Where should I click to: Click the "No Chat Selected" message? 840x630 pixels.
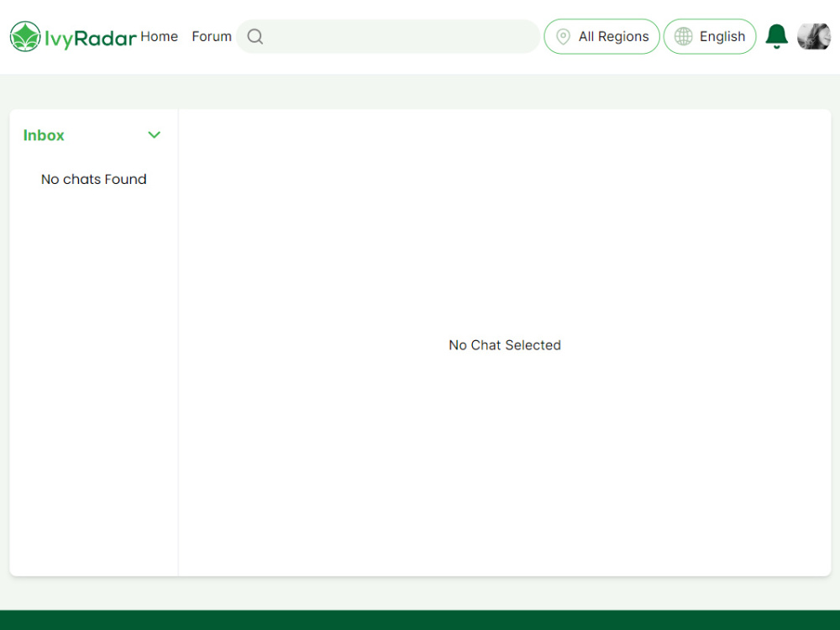coord(505,345)
